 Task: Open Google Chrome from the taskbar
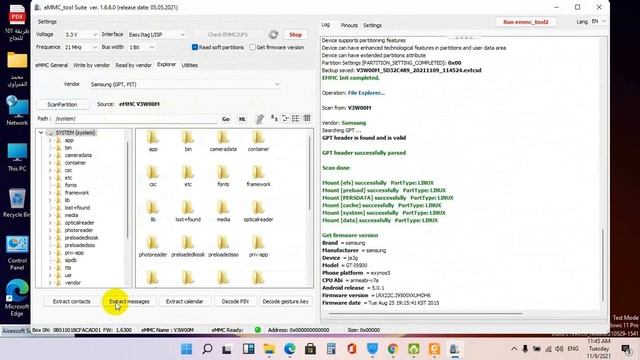tap(393, 349)
